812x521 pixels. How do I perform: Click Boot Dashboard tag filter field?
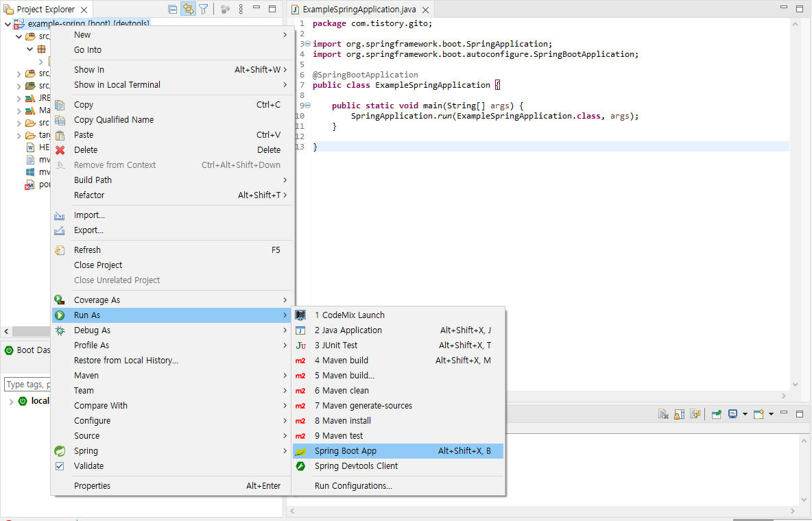27,385
